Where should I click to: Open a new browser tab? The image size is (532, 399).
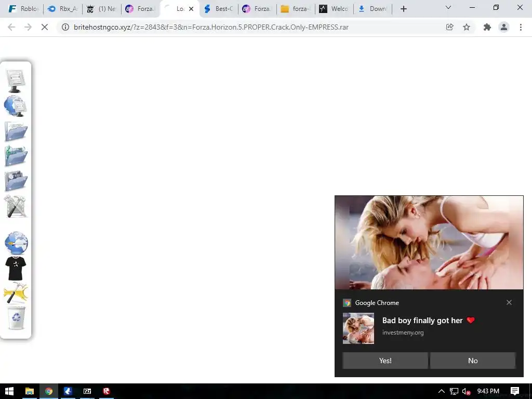pos(403,9)
